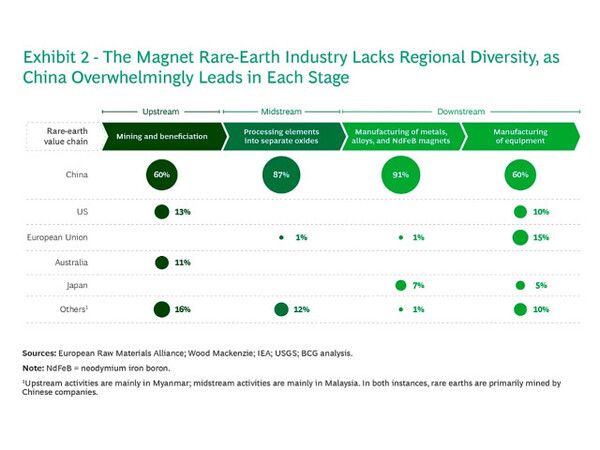Image resolution: width=600 pixels, height=450 pixels.
Task: Click Australia's 11% mining bubble
Action: point(161,262)
